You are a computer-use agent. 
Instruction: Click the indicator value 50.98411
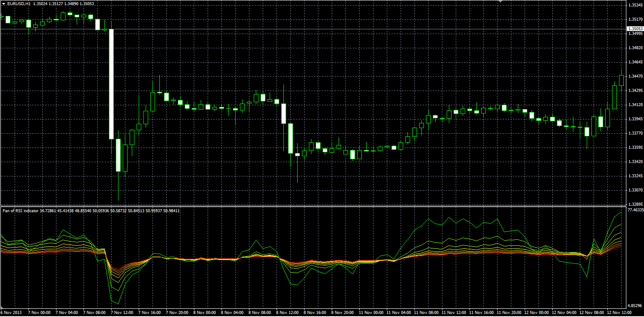coord(171,210)
